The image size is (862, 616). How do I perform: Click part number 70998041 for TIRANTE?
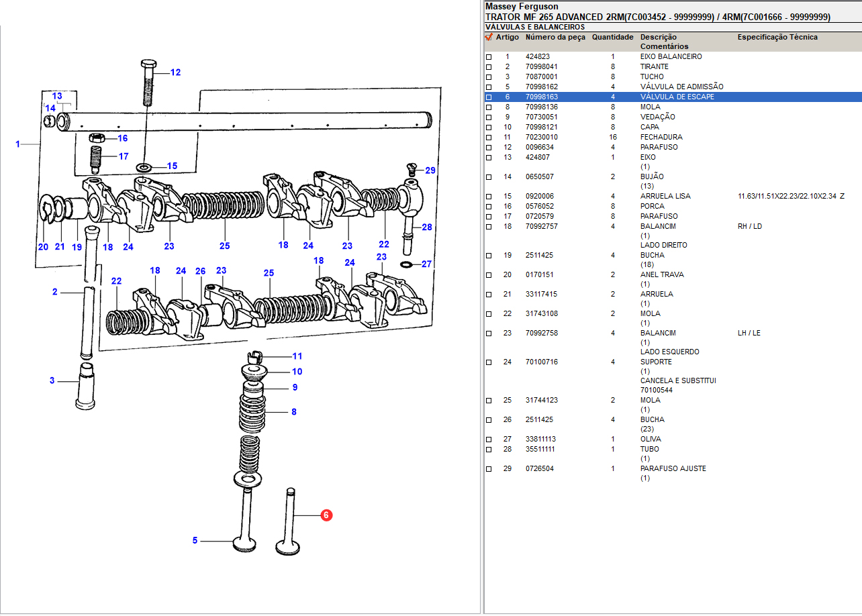[541, 67]
